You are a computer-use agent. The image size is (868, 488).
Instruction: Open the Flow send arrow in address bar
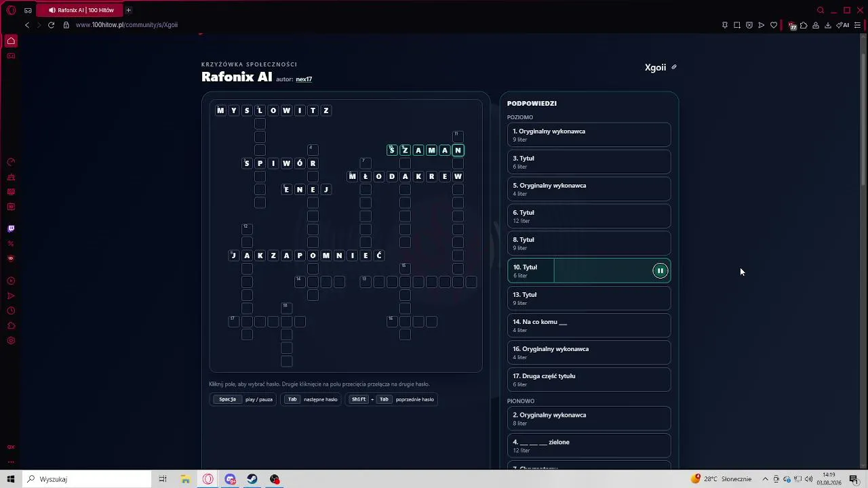762,25
